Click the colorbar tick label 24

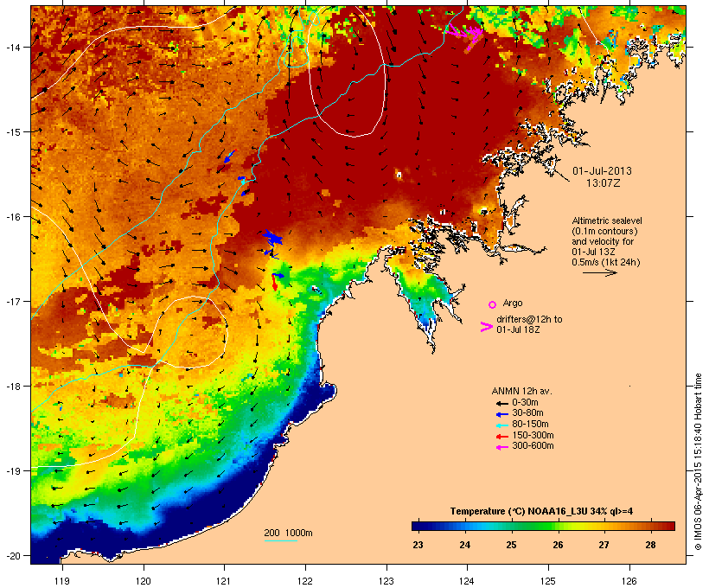464,545
